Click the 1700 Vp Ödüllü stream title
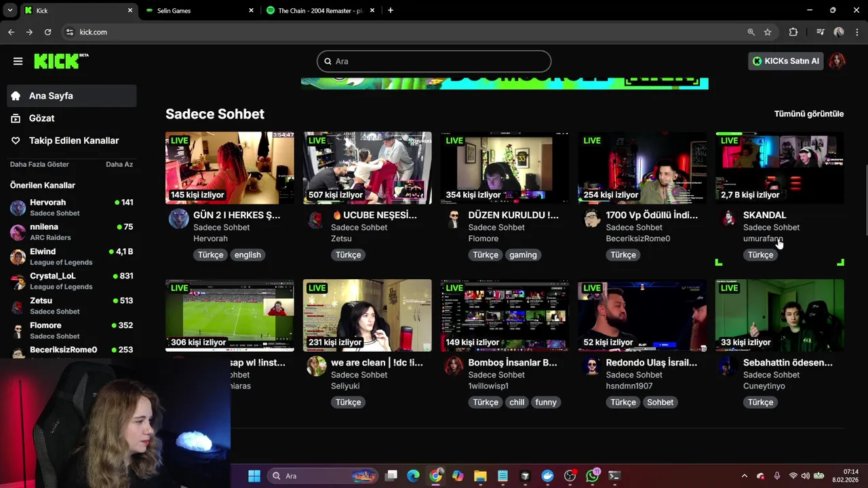Screen dimensions: 868x488 [652, 215]
